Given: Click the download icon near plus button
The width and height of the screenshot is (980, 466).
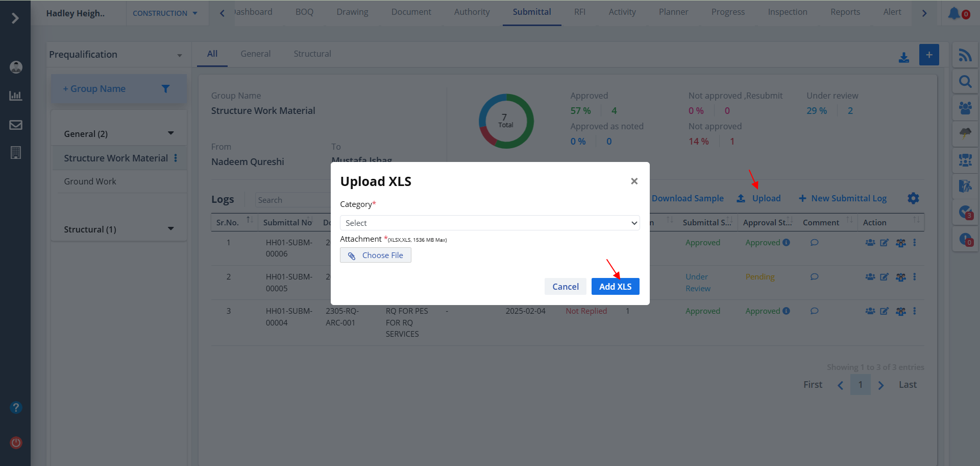Looking at the screenshot, I should pos(904,58).
